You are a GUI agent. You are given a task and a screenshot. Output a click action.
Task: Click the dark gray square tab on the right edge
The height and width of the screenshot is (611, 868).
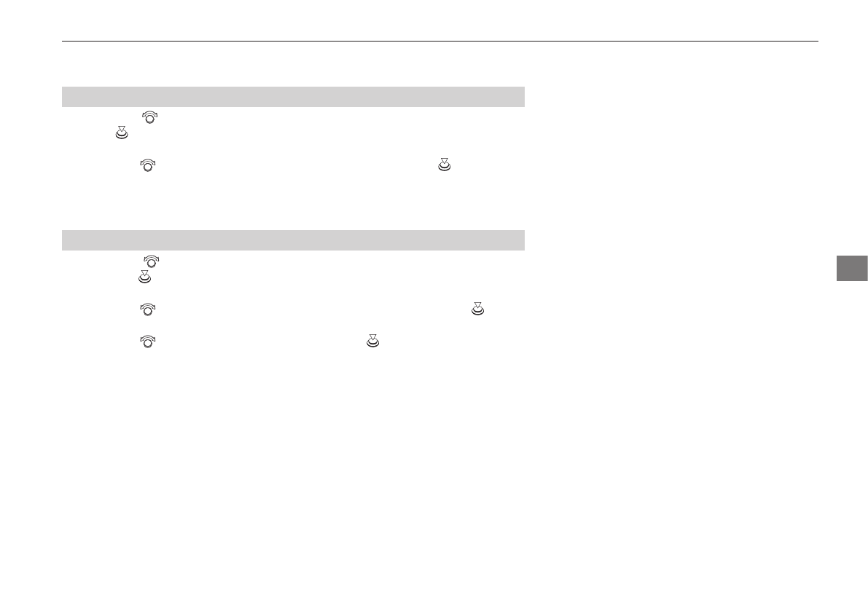click(x=851, y=268)
